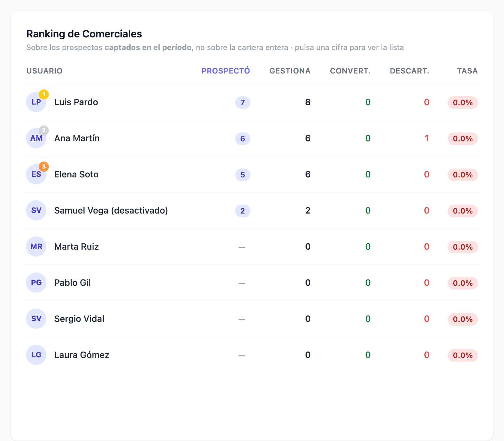Open Ana Martín's 6 prospects pill
This screenshot has height=441, width=504.
243,139
